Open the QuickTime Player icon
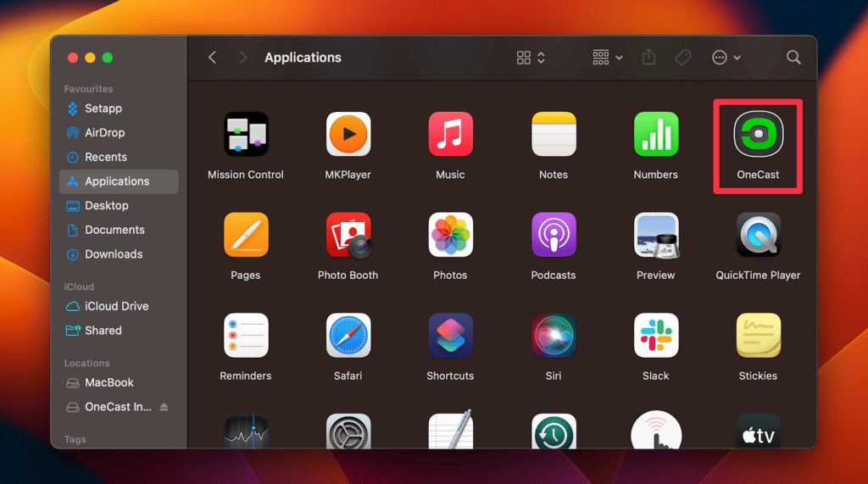 [759, 235]
